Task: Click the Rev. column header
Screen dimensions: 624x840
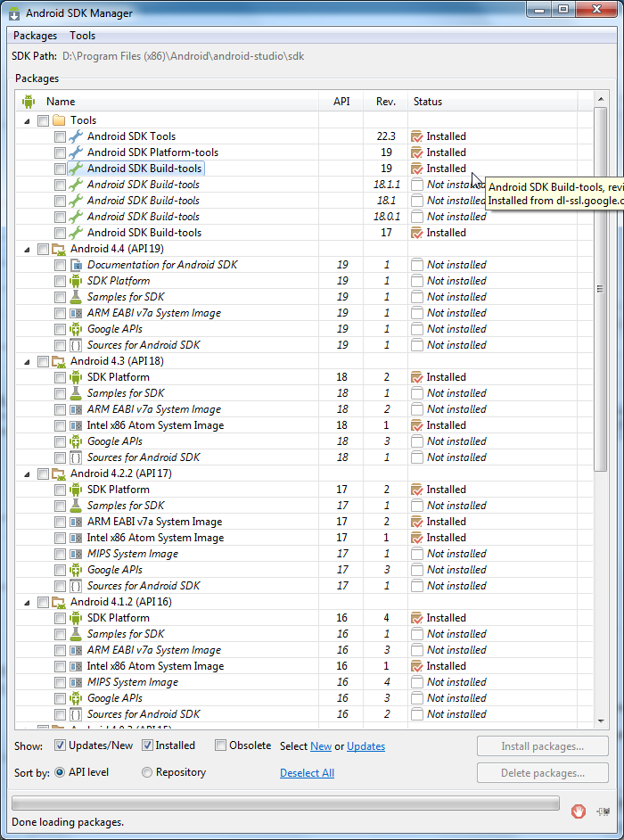Action: tap(386, 102)
